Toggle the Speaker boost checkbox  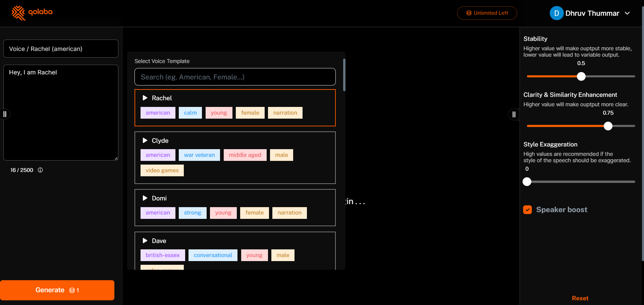(528, 210)
